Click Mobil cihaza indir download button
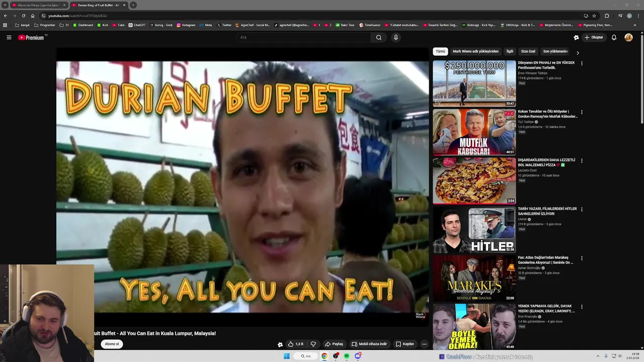The image size is (644, 362). pyautogui.click(x=369, y=344)
